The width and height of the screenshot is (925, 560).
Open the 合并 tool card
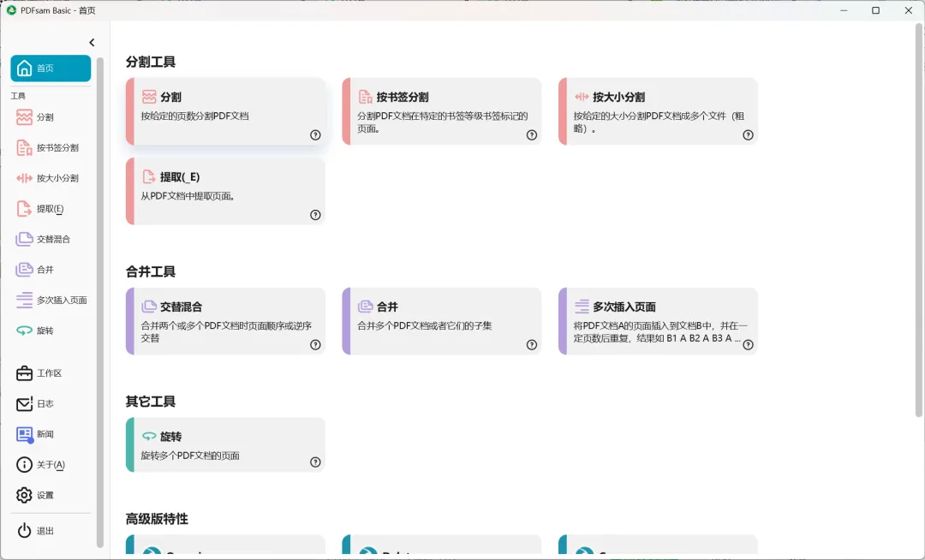[x=442, y=321]
